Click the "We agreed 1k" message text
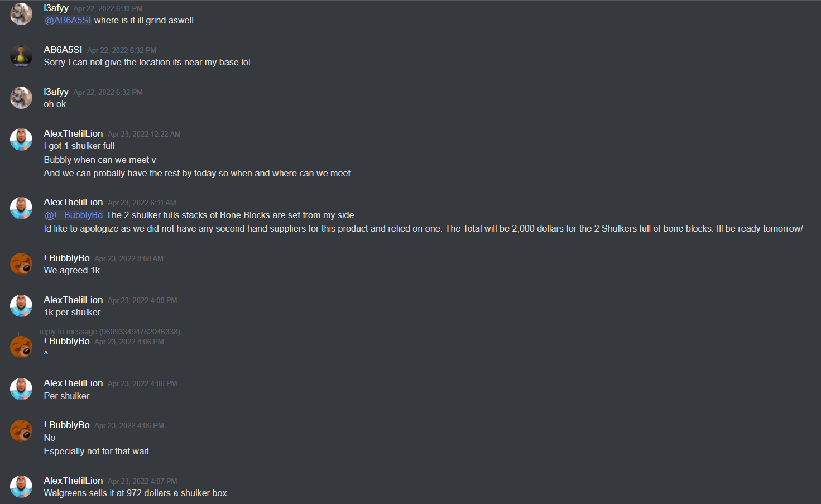The height and width of the screenshot is (504, 821). pos(72,270)
